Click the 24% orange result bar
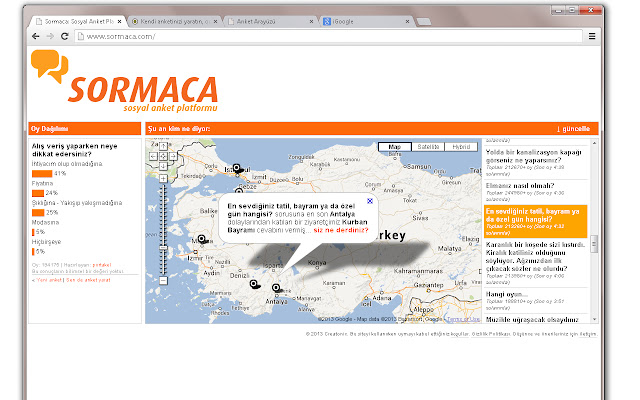The width and height of the screenshot is (640, 400). tap(38, 193)
